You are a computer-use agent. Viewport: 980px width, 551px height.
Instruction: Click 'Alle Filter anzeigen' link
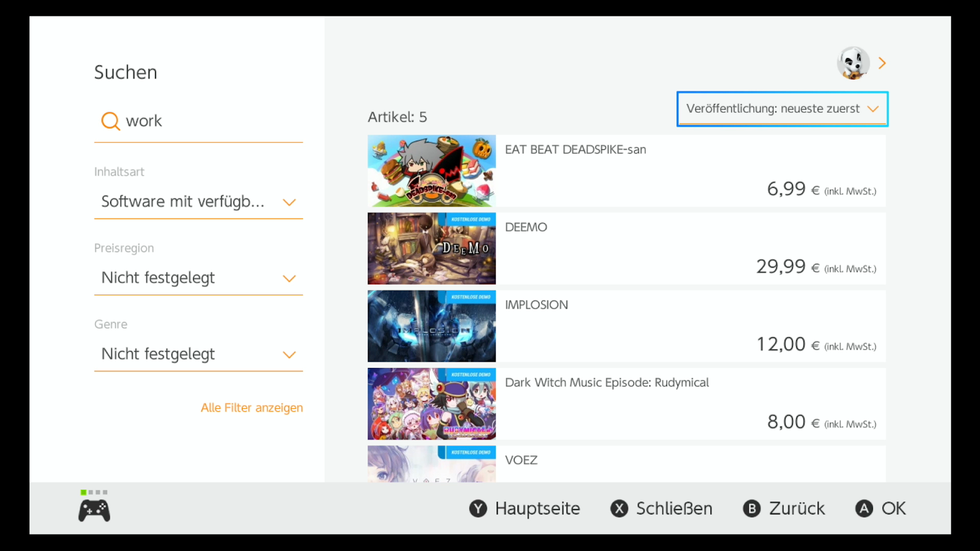click(x=252, y=408)
